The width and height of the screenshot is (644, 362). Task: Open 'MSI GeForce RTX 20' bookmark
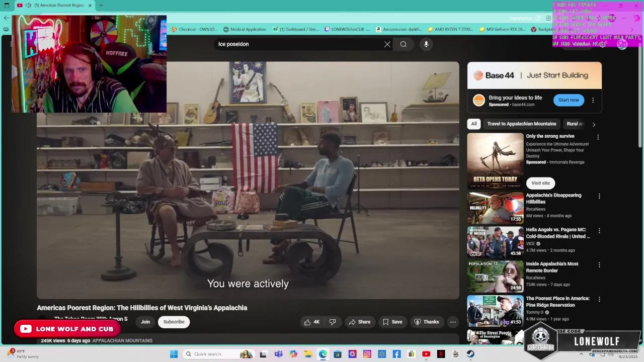coord(502,30)
